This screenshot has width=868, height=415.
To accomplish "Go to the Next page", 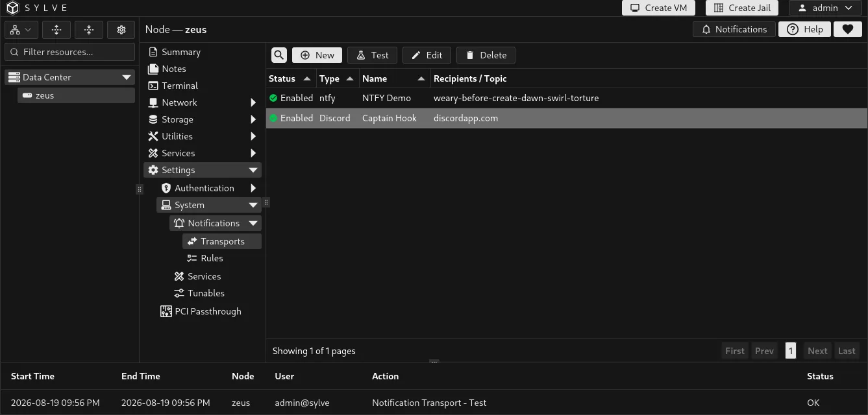I will click(817, 351).
